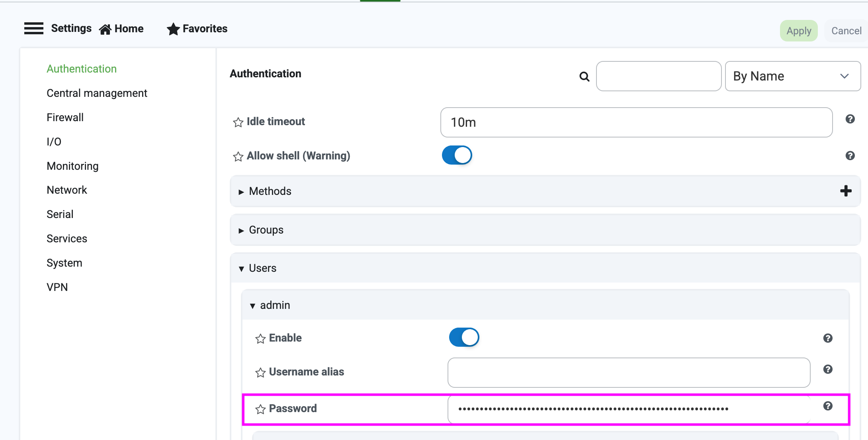Star the Username alias setting
The image size is (868, 440).
pyautogui.click(x=260, y=373)
